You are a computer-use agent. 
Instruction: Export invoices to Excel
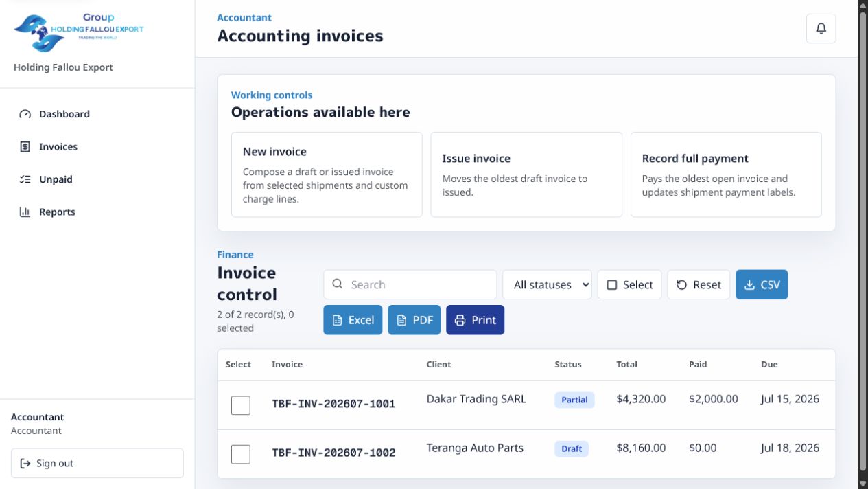tap(353, 320)
